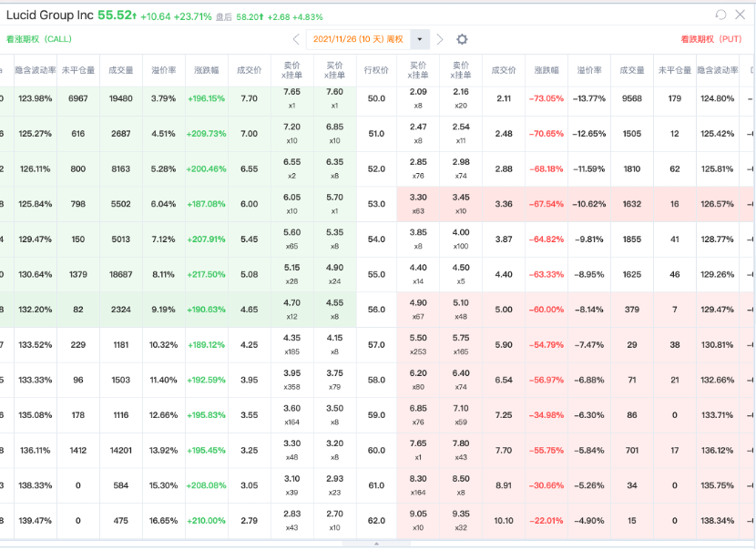Click the implied volatility cell 123.98%

(36, 99)
